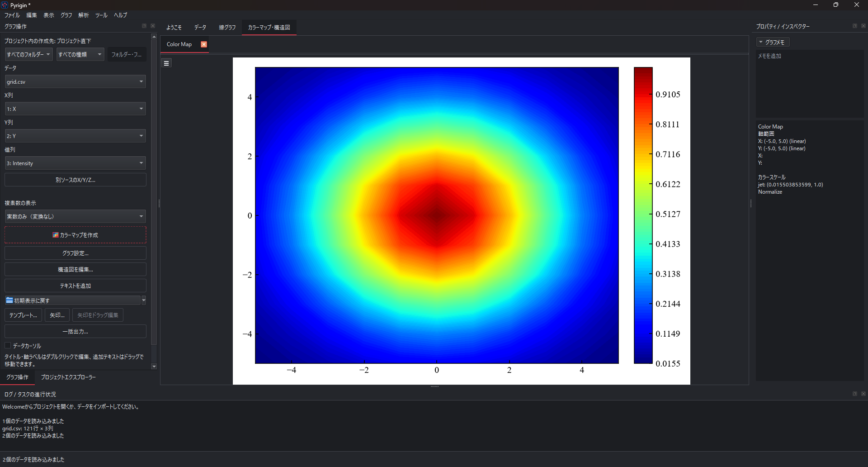Expand the 値列 Intensity dropdown
868x467 pixels.
click(75, 163)
